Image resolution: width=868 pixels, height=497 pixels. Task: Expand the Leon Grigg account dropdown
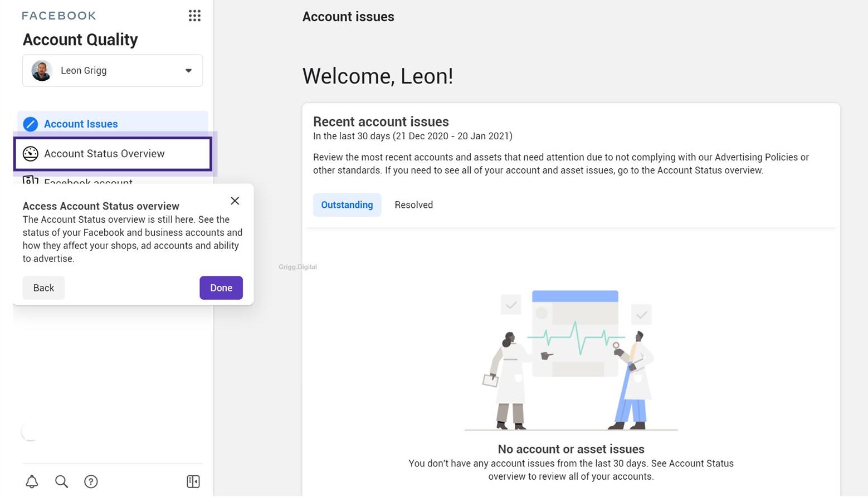coord(112,70)
